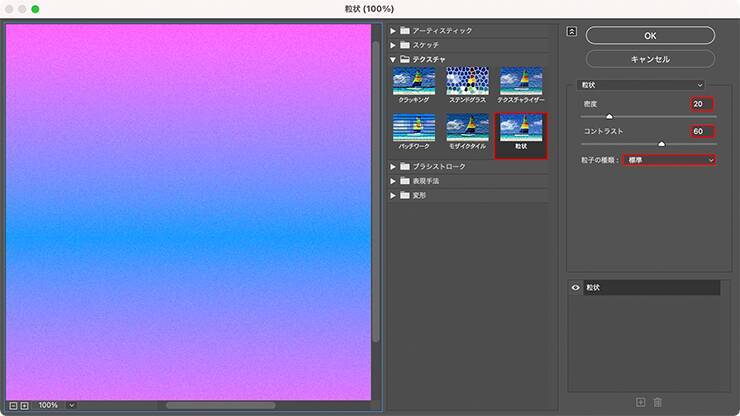The height and width of the screenshot is (416, 740).
Task: Expand the アーティスティック filter folder
Action: point(394,30)
